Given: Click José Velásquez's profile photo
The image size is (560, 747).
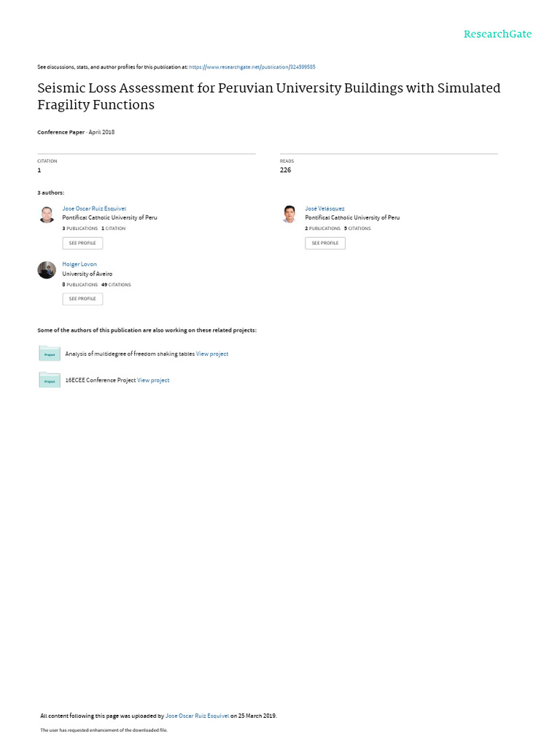Looking at the screenshot, I should 289,214.
